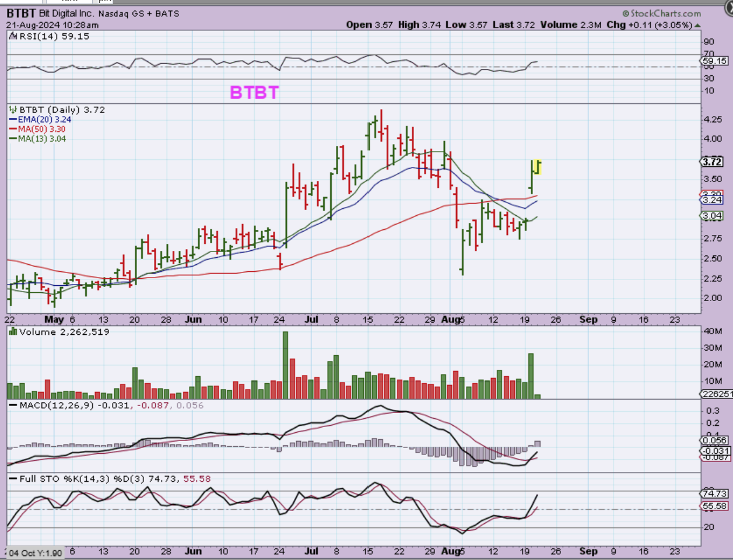Click the 0.056 MACD histogram tag on the right axis

[715, 440]
